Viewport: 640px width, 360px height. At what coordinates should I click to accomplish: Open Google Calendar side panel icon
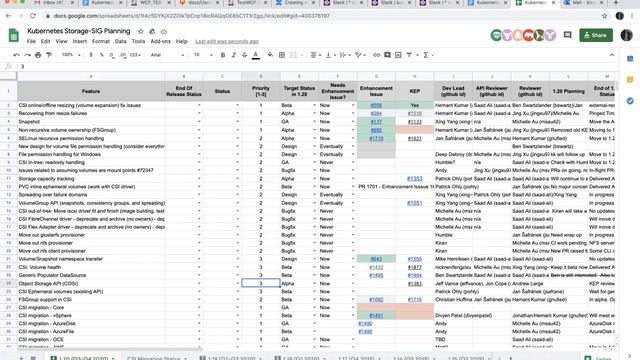(x=630, y=59)
